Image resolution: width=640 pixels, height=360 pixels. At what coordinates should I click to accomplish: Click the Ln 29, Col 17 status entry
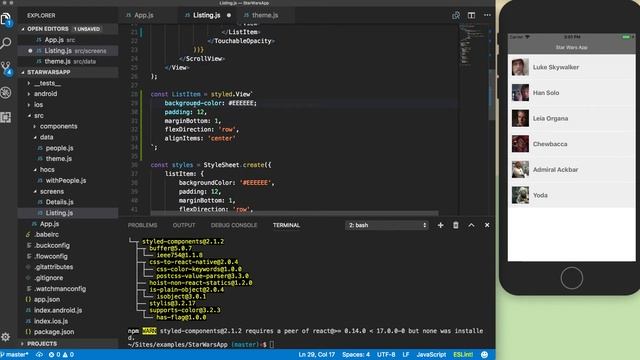(x=316, y=355)
